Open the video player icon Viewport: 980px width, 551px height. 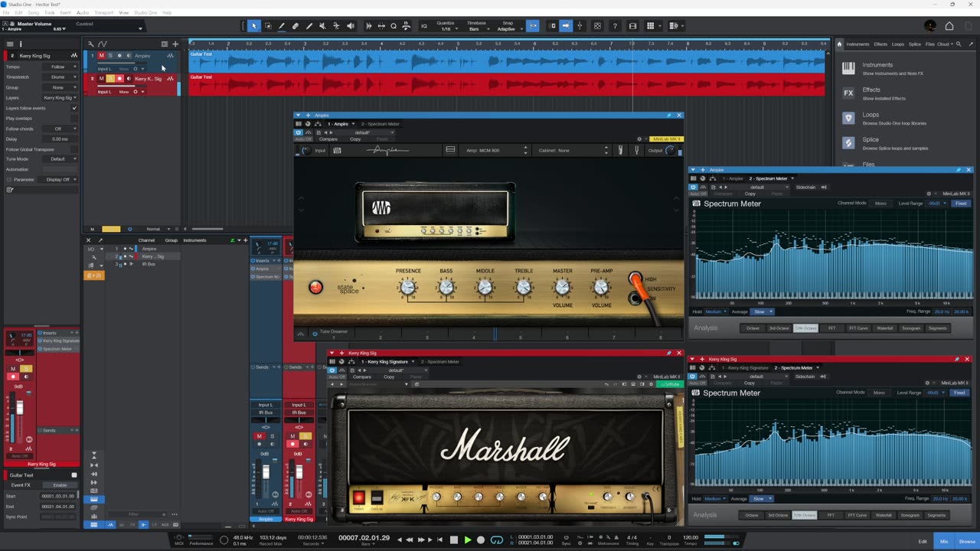pyautogui.click(x=632, y=26)
